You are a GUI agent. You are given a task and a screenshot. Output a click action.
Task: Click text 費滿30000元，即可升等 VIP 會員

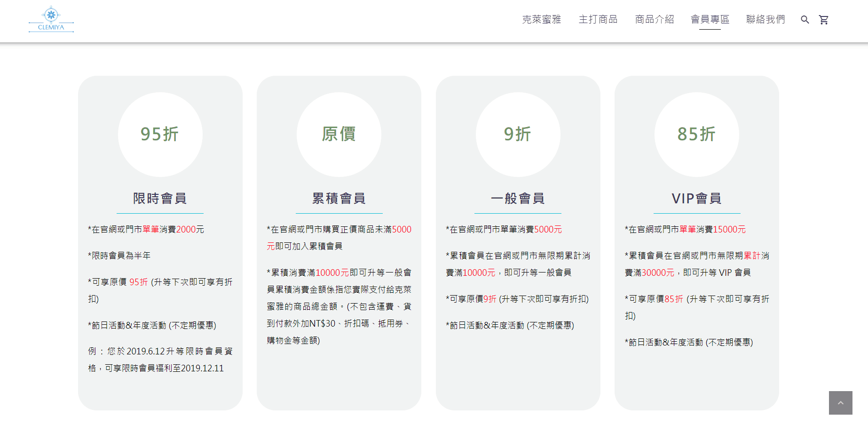point(688,273)
